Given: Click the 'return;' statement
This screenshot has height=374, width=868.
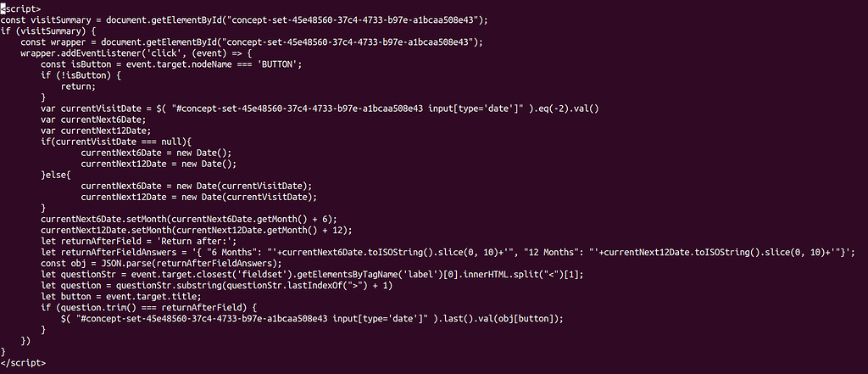Looking at the screenshot, I should point(78,87).
